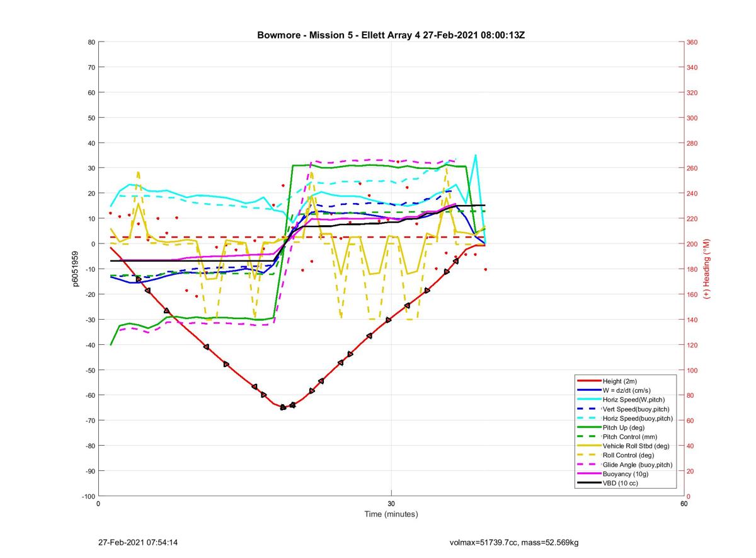Click the '200' heading tick label
The width and height of the screenshot is (756, 558).
point(692,244)
